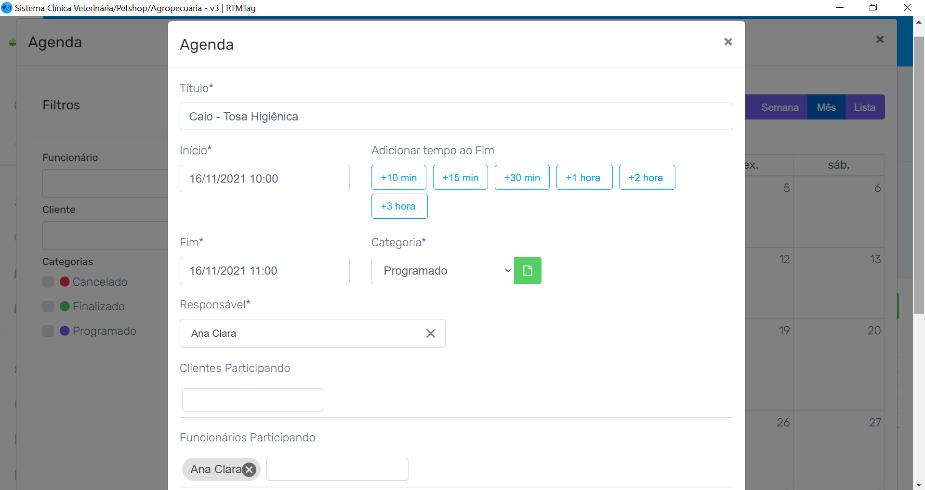This screenshot has height=490, width=925.
Task: Open the Categoria dropdown
Action: pyautogui.click(x=442, y=271)
